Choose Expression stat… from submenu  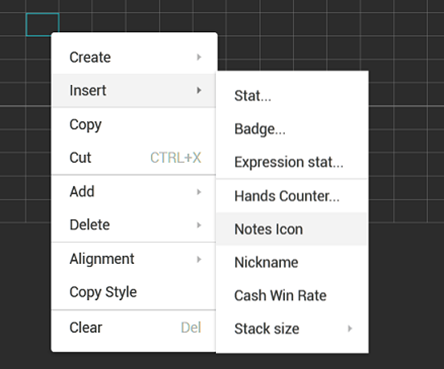coord(292,162)
